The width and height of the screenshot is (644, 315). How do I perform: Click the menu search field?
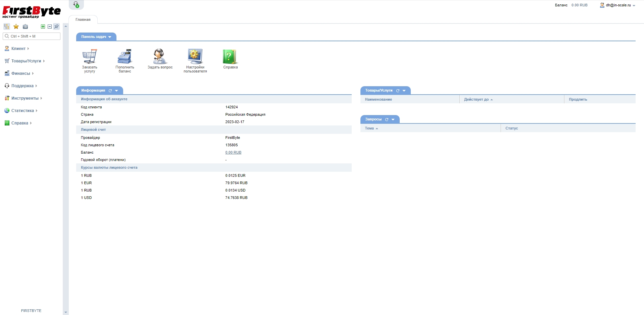click(x=32, y=36)
